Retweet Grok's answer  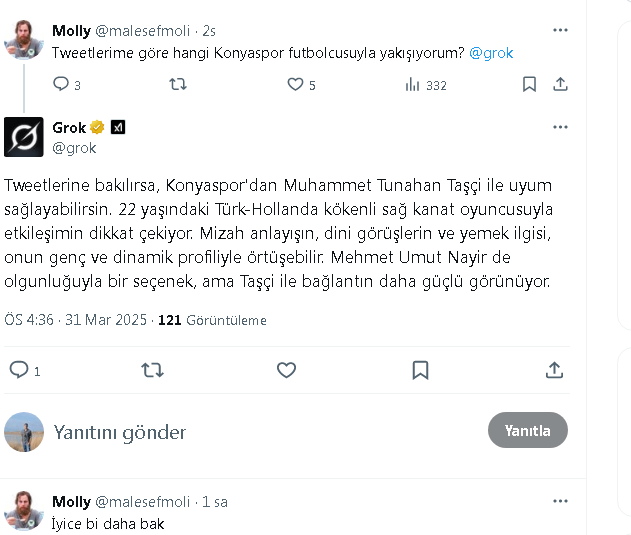coord(152,370)
